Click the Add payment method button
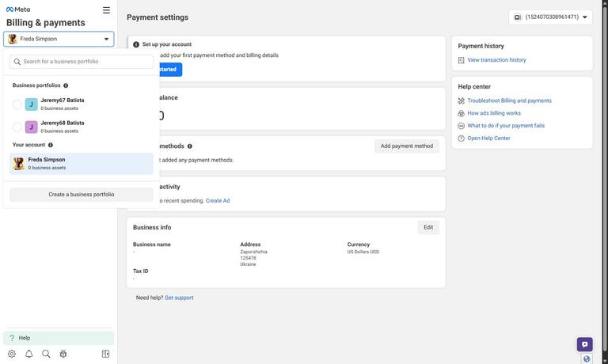The width and height of the screenshot is (608, 364). pos(407,146)
